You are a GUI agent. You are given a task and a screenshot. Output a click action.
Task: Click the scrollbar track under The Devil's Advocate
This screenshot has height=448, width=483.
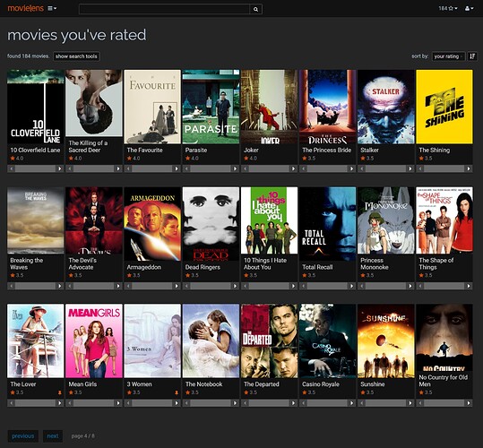pos(94,286)
